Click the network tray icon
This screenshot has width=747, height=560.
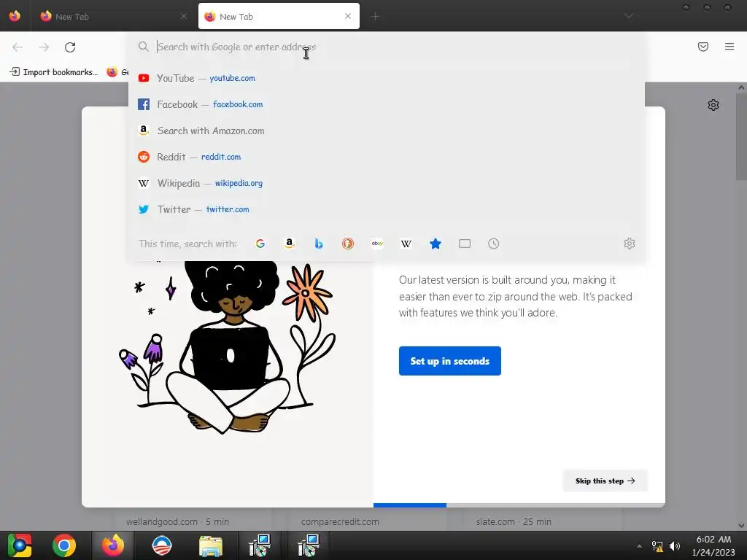[657, 546]
